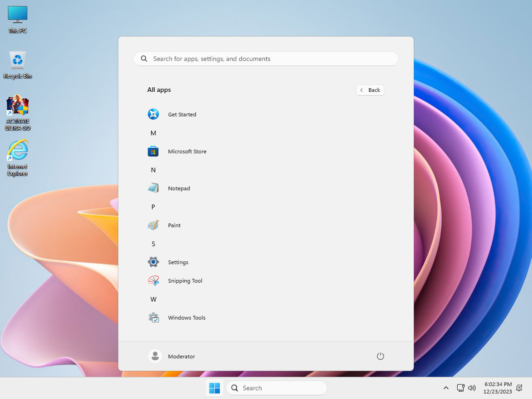Click the volume speaker tray icon
This screenshot has height=399, width=532.
472,388
